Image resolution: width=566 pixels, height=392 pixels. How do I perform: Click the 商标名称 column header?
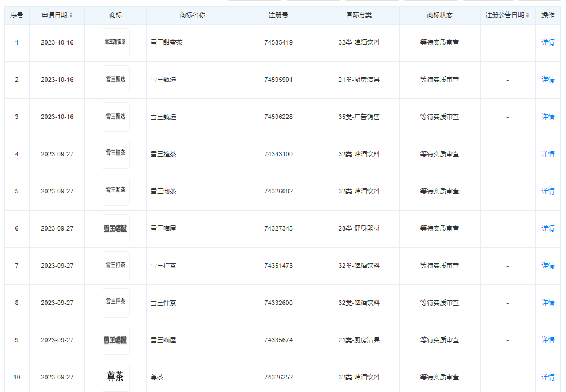click(192, 15)
